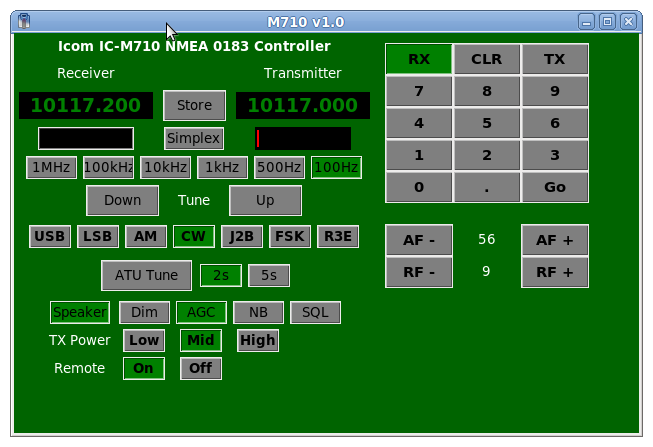Click the Store frequency button
Screen dimensions: 653x447
[194, 105]
